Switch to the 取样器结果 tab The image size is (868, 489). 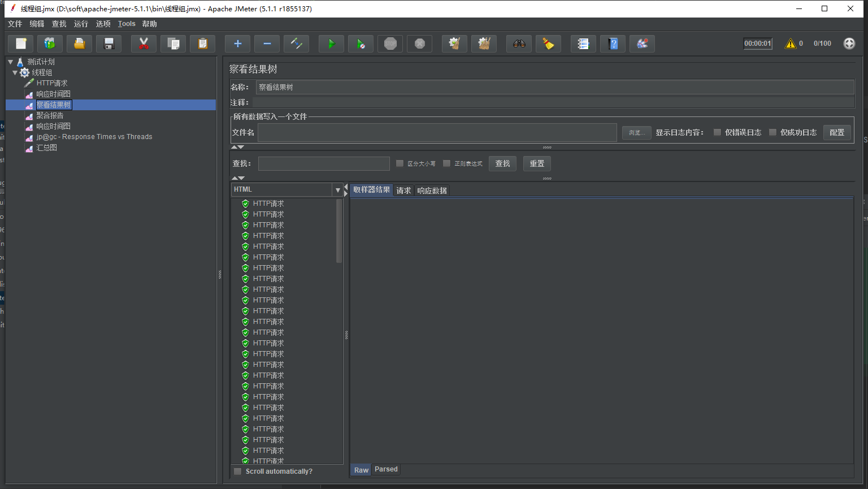click(x=371, y=190)
